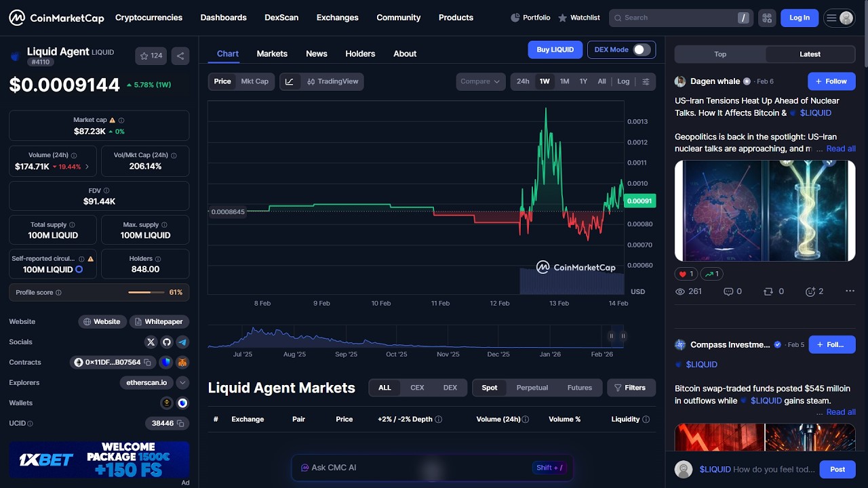Toggle DEX Mode switch
This screenshot has width=868, height=488.
[642, 49]
